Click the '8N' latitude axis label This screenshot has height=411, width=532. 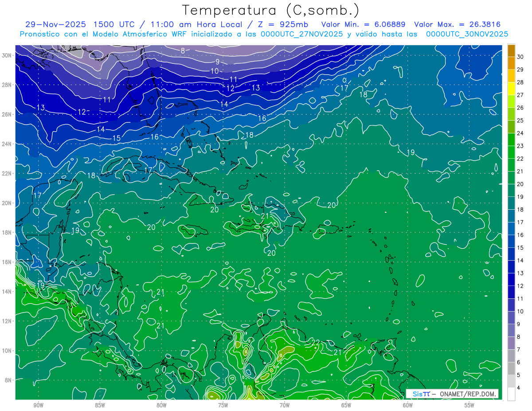click(x=9, y=380)
